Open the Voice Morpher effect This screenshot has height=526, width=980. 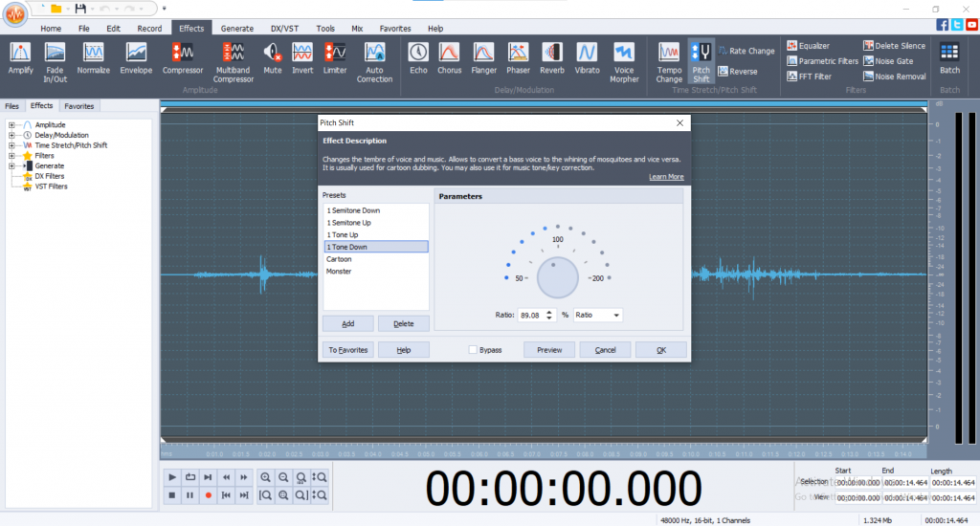pyautogui.click(x=624, y=53)
